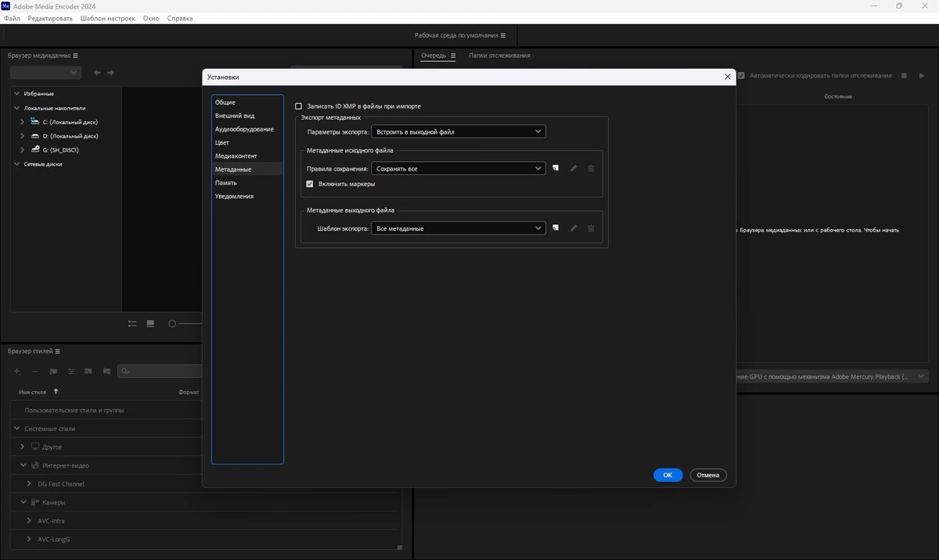Click the pencil edit icon beside Шаблон экспорта
The height and width of the screenshot is (560, 939).
pos(574,228)
